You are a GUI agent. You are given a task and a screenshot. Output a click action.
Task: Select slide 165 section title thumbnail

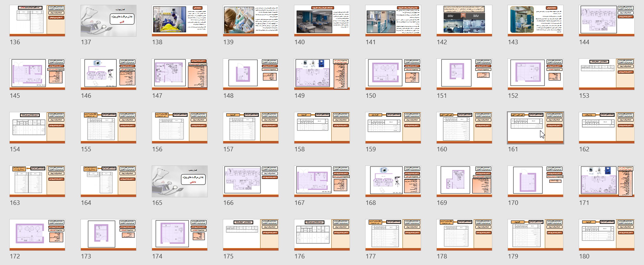pyautogui.click(x=180, y=181)
